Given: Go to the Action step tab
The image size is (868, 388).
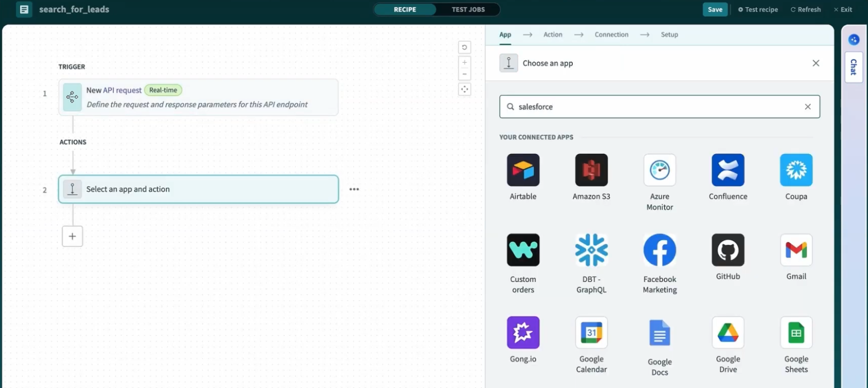Looking at the screenshot, I should point(553,34).
